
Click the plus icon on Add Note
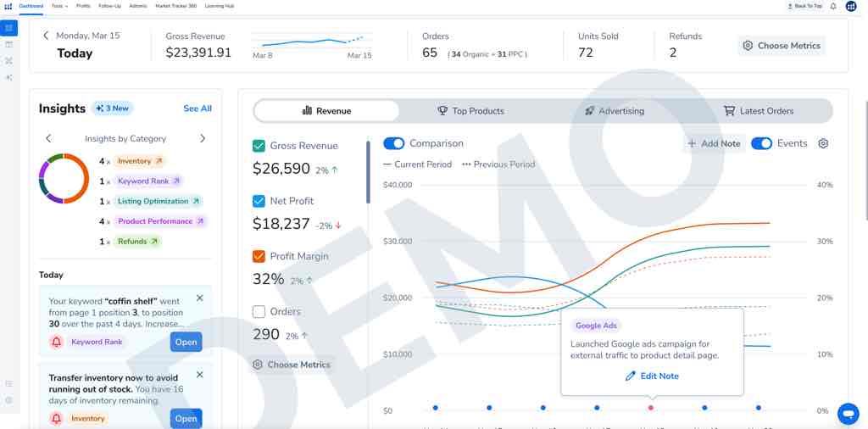point(692,143)
